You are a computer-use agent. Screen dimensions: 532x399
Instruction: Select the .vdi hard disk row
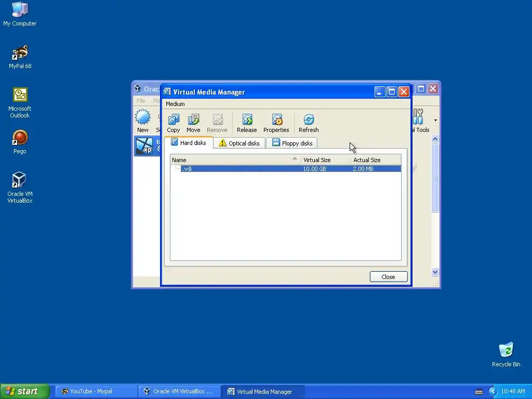pyautogui.click(x=286, y=169)
